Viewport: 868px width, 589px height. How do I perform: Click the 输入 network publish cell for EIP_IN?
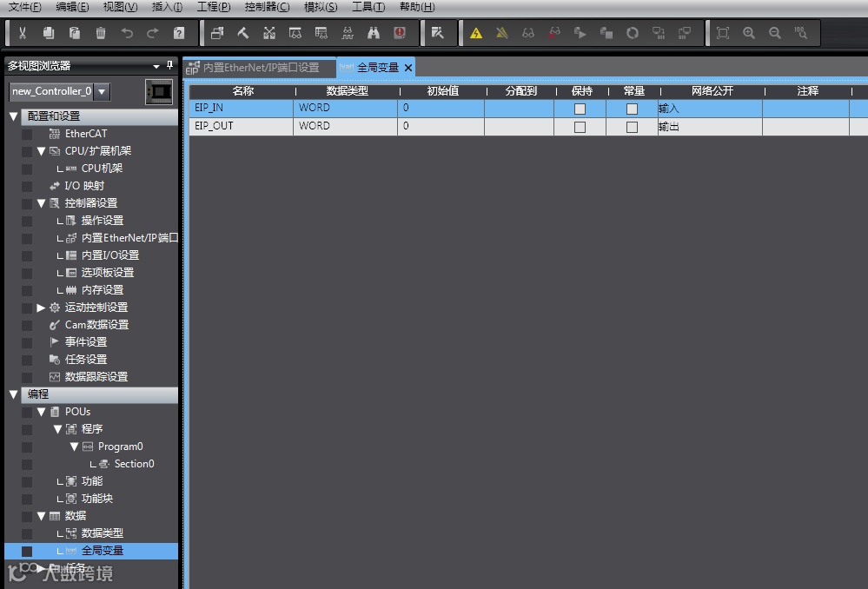pyautogui.click(x=710, y=108)
